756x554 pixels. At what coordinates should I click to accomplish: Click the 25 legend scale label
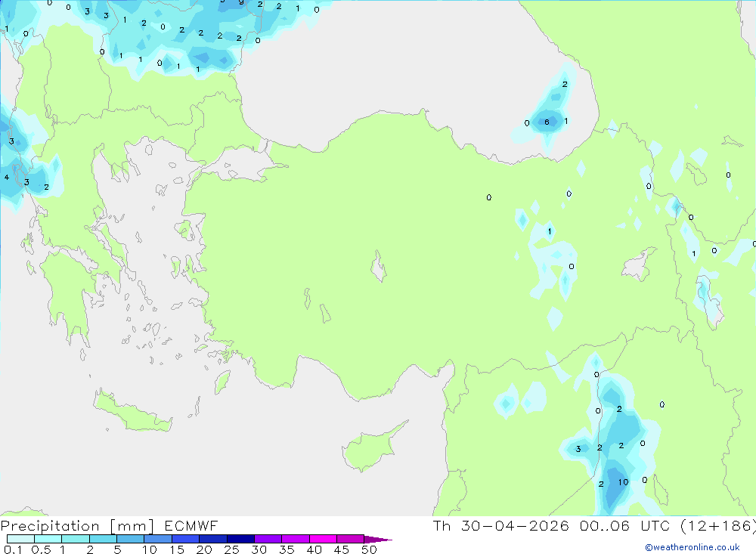tap(232, 549)
